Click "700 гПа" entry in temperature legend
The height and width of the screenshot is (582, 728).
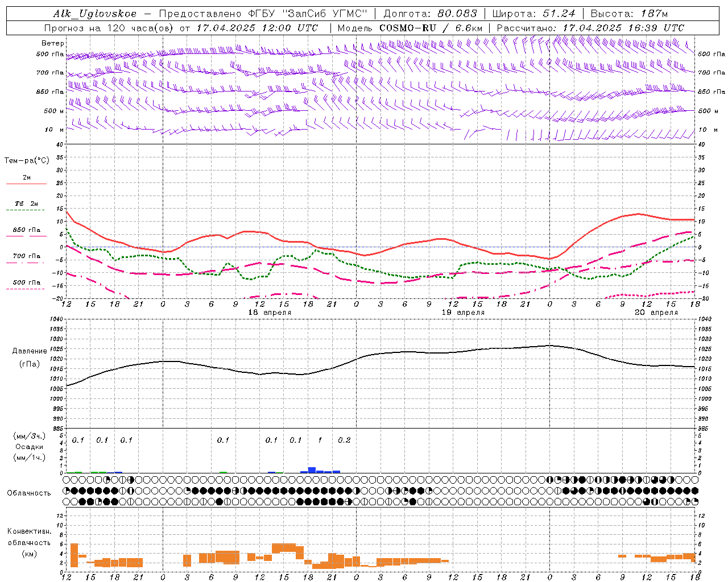tap(27, 256)
